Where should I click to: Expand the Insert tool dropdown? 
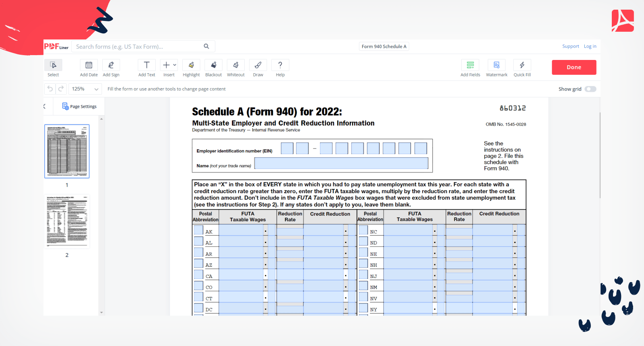(x=175, y=65)
